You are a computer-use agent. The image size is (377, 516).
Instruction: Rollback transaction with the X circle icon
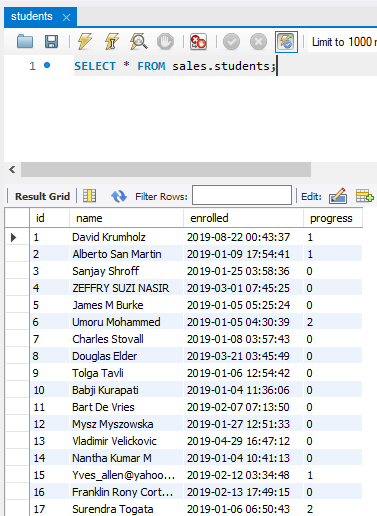[x=258, y=42]
